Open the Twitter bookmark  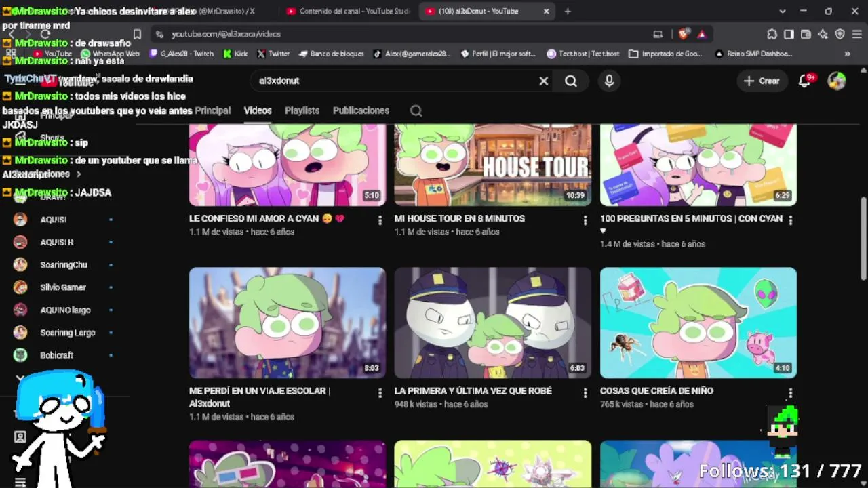[273, 54]
